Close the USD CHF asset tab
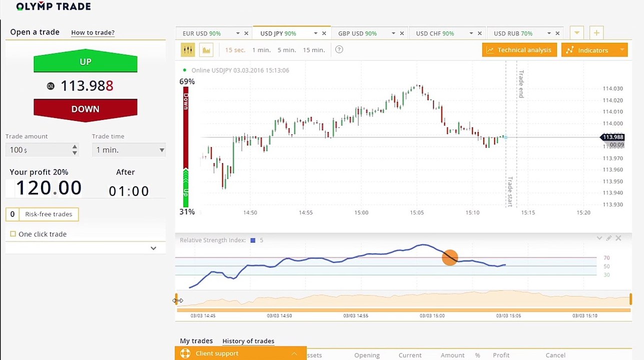The image size is (644, 360). (479, 33)
